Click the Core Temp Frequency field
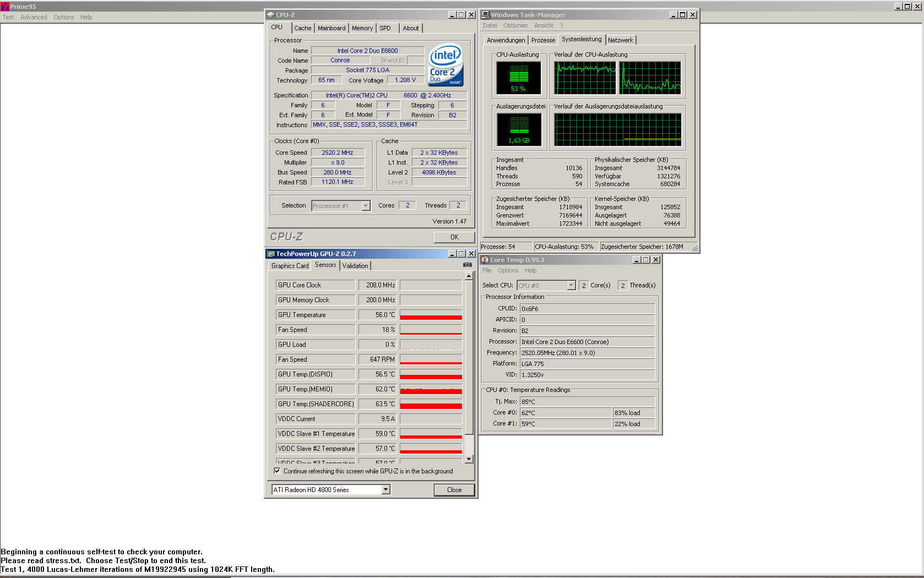The width and height of the screenshot is (924, 578). pyautogui.click(x=587, y=353)
